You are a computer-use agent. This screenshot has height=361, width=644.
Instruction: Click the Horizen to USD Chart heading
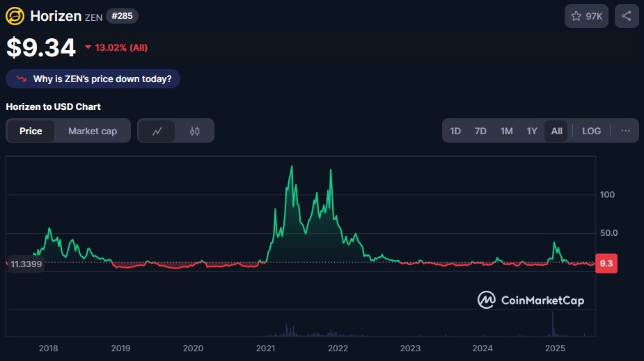point(53,106)
